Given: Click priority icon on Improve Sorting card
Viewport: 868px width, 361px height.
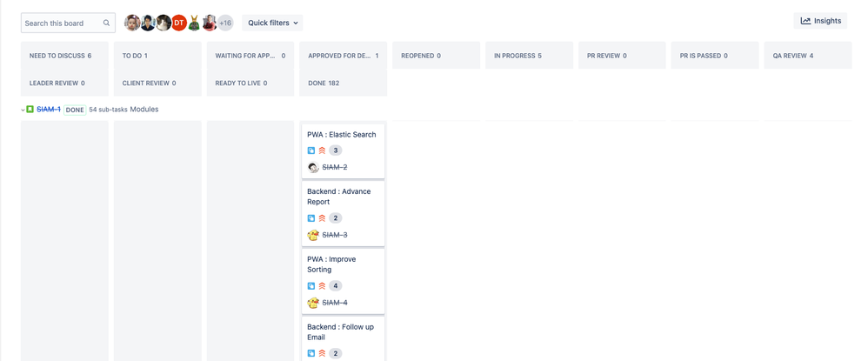Looking at the screenshot, I should [x=322, y=286].
